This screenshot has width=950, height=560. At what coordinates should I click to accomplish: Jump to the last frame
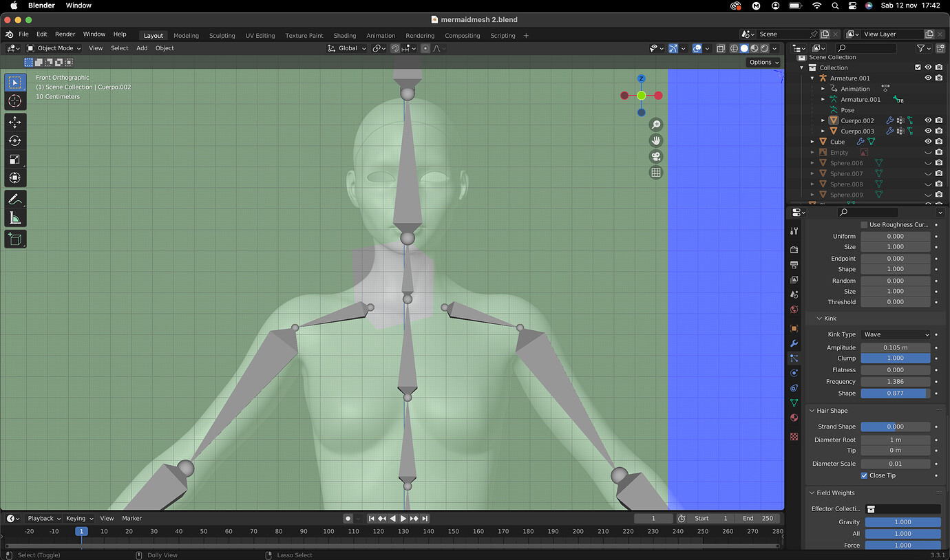tap(425, 518)
